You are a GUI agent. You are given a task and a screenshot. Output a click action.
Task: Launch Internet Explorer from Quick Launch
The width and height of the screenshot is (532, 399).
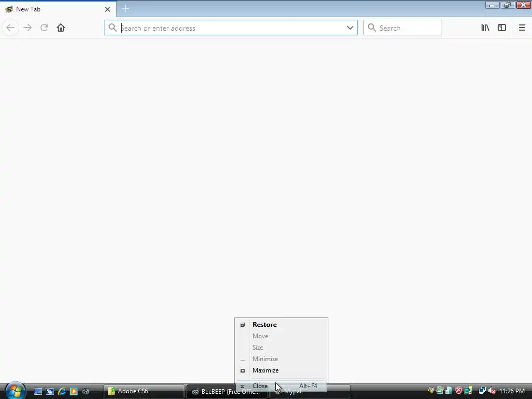pyautogui.click(x=62, y=391)
